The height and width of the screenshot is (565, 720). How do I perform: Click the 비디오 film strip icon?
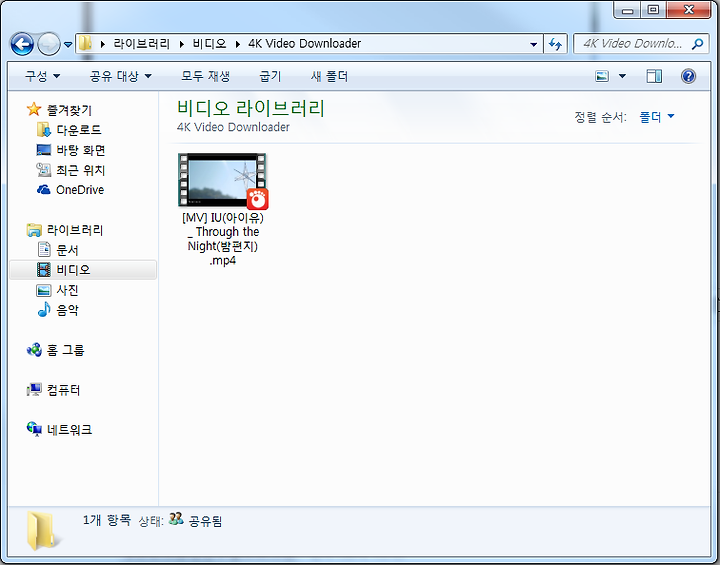44,270
